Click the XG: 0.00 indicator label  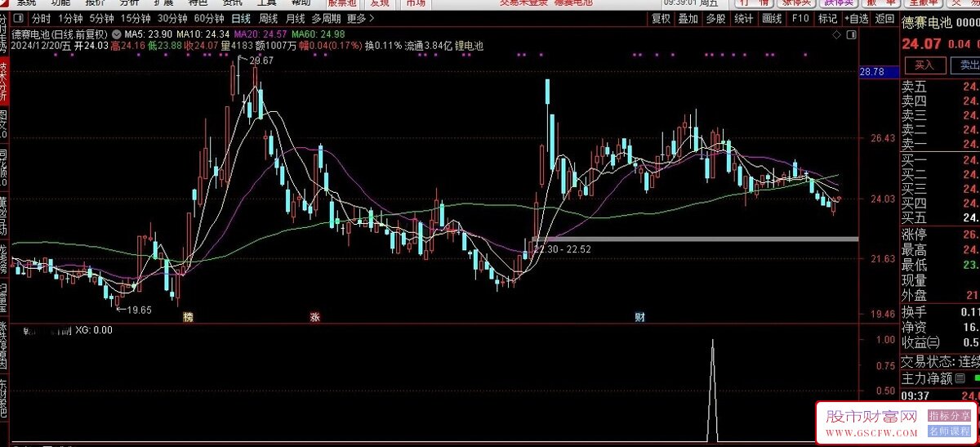tap(94, 330)
